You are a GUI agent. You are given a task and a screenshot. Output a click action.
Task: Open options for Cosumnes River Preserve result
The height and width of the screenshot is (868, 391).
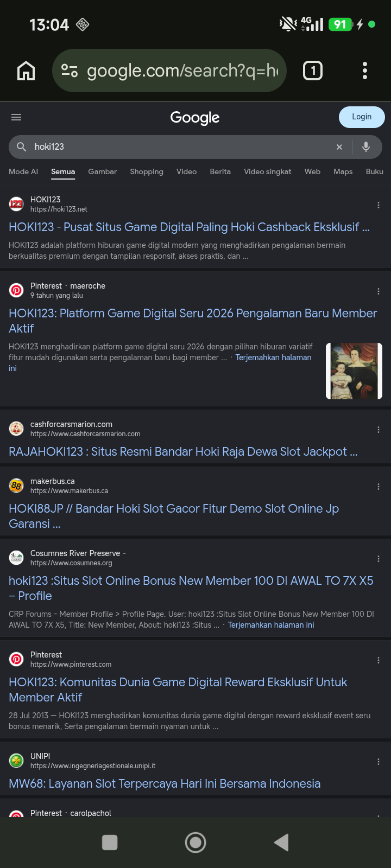(379, 559)
